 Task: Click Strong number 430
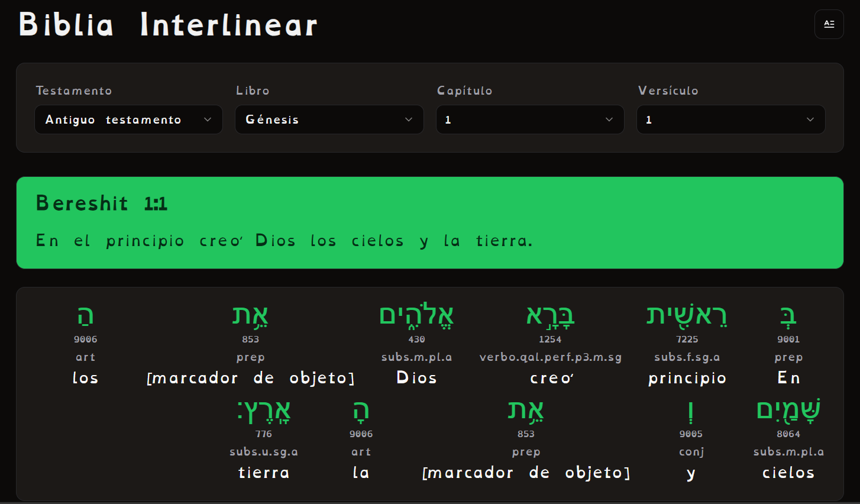click(416, 340)
